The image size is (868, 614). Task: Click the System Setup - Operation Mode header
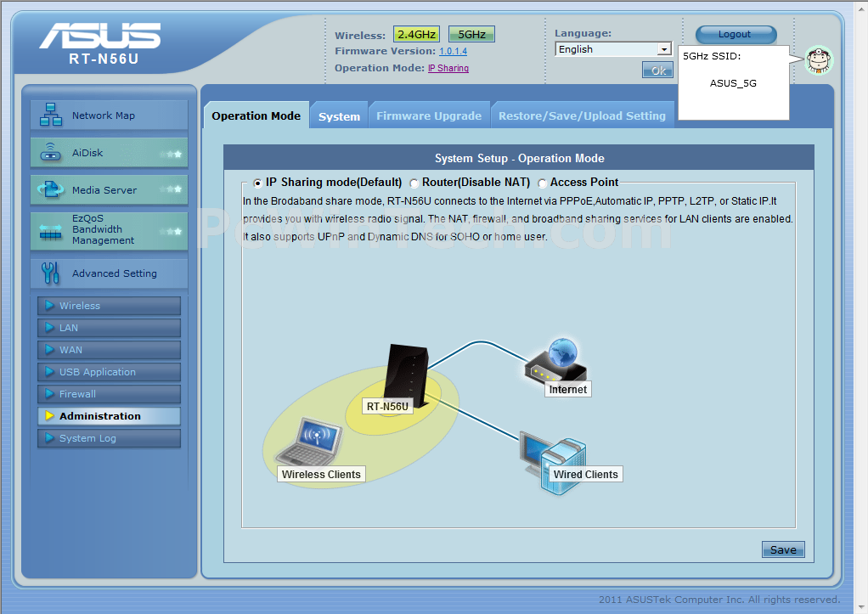point(519,158)
